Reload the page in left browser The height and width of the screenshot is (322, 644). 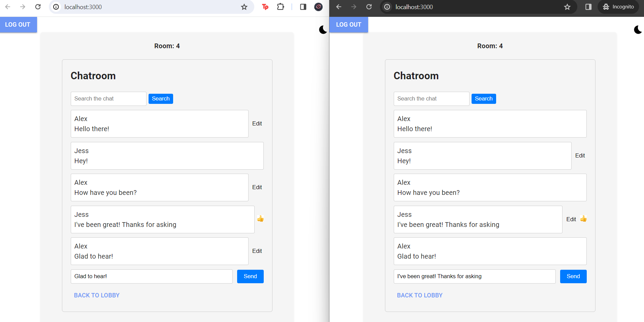(38, 7)
